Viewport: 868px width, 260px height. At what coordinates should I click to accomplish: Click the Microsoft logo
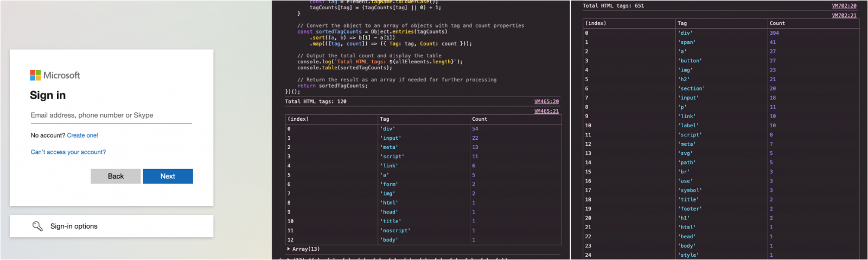[55, 75]
